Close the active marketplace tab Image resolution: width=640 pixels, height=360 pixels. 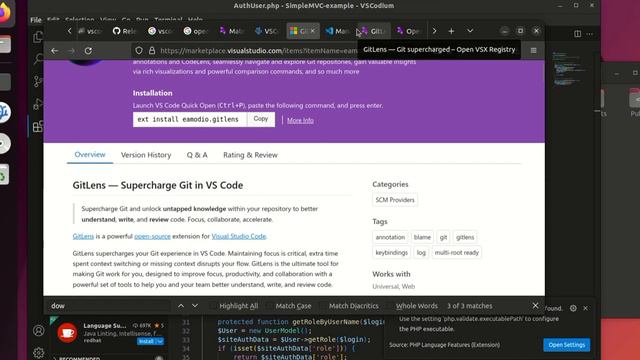pyautogui.click(x=313, y=31)
